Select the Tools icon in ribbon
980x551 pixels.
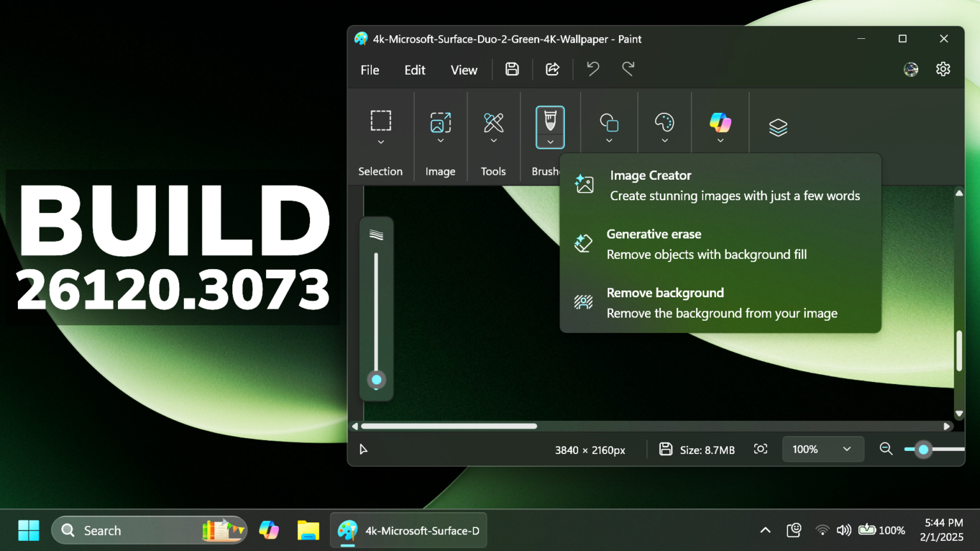pos(493,122)
